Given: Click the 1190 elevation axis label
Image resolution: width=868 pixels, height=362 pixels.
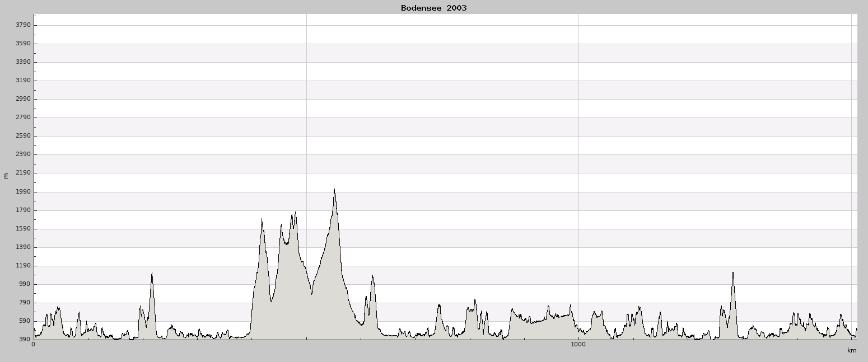Looking at the screenshot, I should coord(23,266).
